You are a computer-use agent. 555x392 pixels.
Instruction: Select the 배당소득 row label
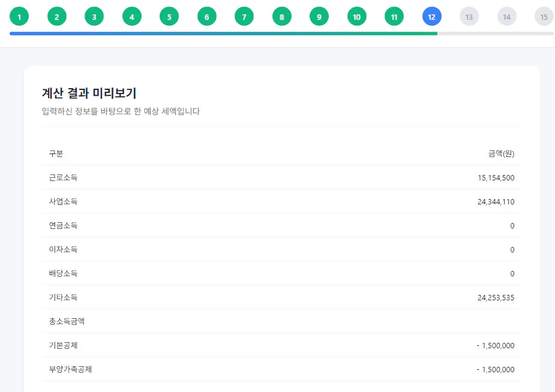click(x=63, y=273)
